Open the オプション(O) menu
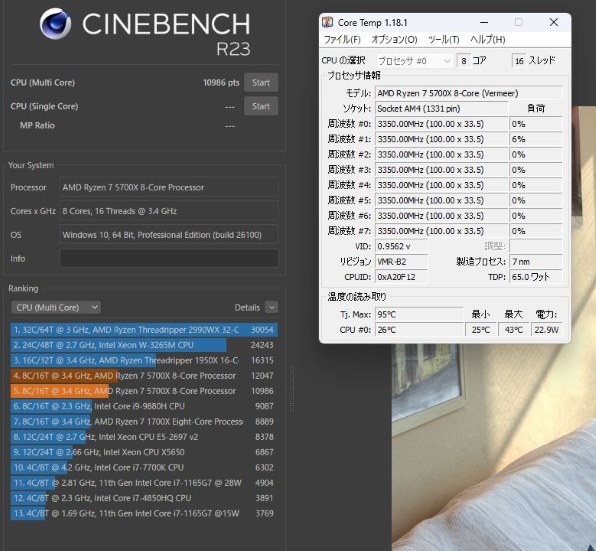 pos(394,39)
